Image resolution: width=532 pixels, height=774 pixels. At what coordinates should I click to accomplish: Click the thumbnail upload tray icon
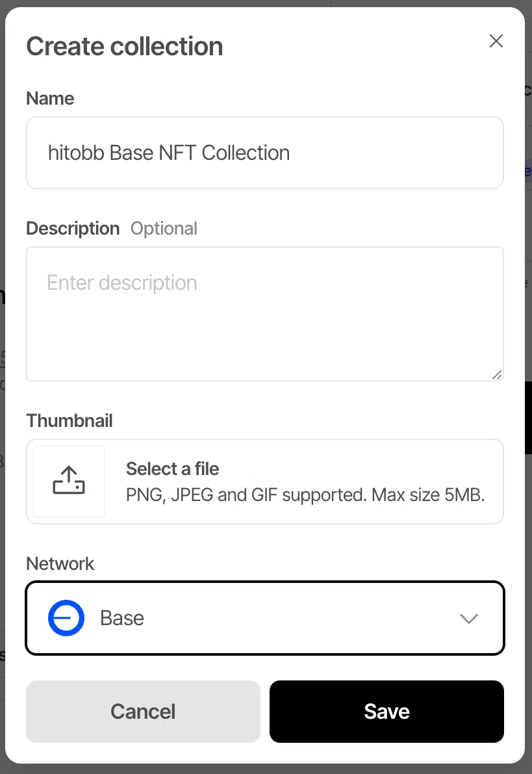pyautogui.click(x=69, y=480)
